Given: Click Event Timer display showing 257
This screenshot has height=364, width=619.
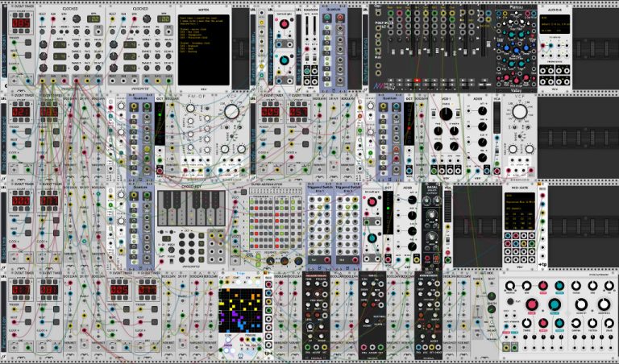Looking at the screenshot, I should 298,112.
